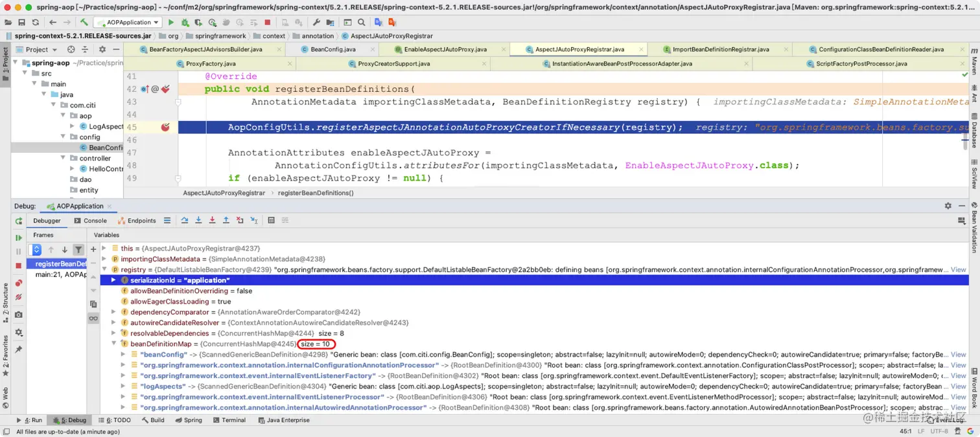Collapse beanDefinitionMap variable node
980x437 pixels.
pos(114,344)
